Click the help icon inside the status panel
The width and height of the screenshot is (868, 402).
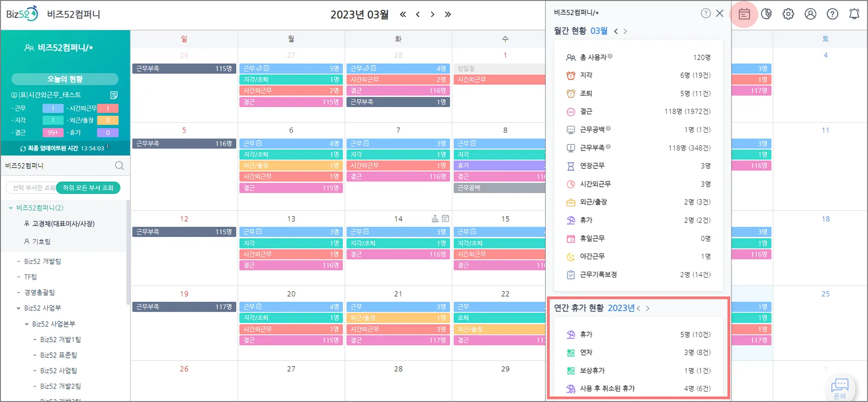(706, 13)
